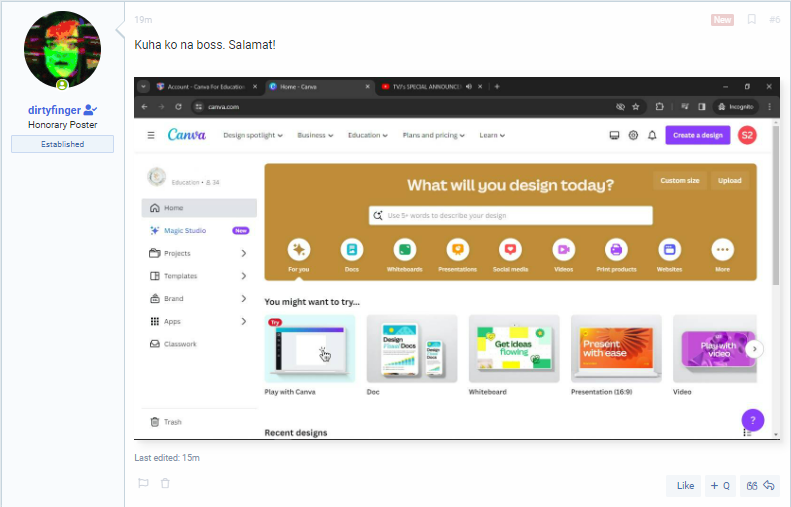Expand the Education dropdown
Viewport: 791px width, 507px height.
click(368, 135)
